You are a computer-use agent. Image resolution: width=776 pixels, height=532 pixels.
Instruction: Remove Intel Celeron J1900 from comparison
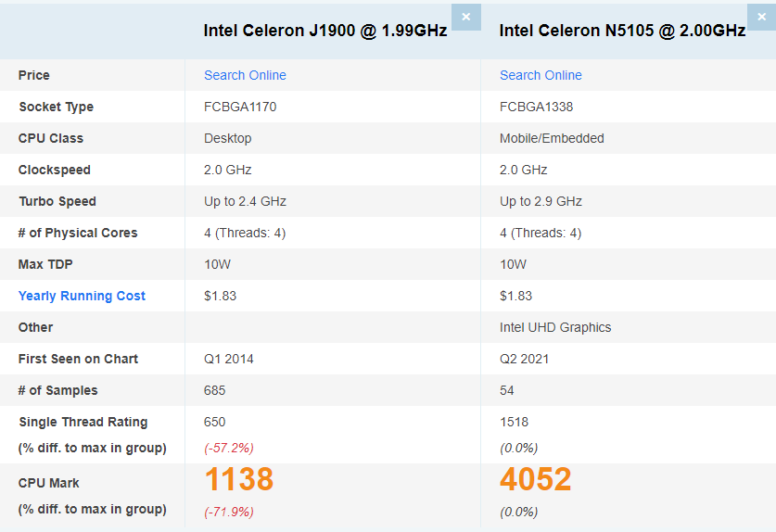pyautogui.click(x=465, y=17)
